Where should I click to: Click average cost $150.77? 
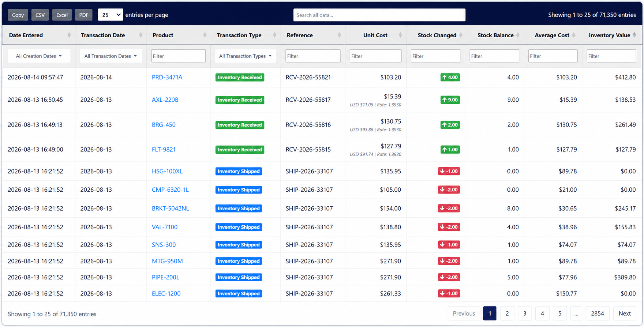click(566, 293)
